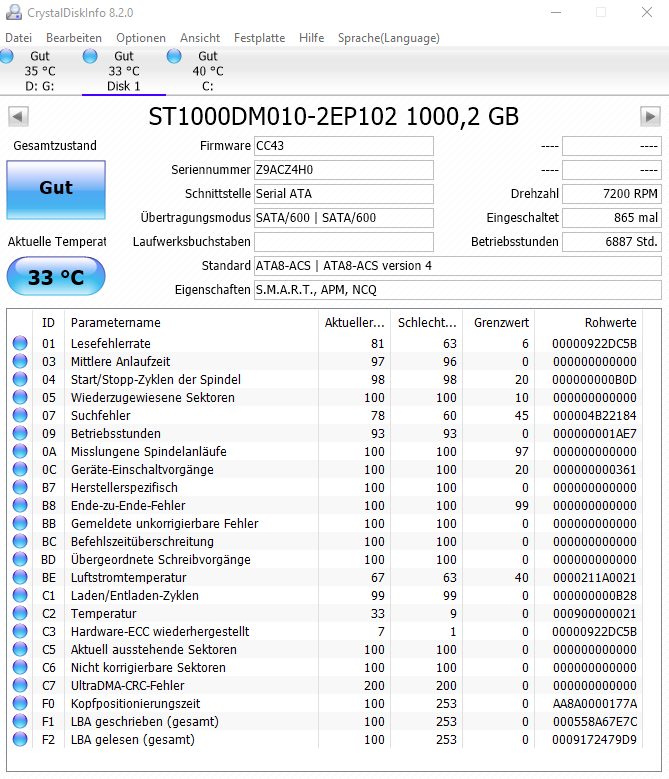
Task: Select the C: disk tab
Action: point(208,71)
